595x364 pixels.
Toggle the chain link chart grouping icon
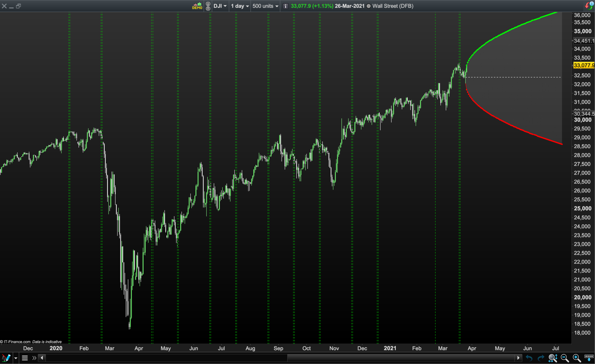point(208,6)
